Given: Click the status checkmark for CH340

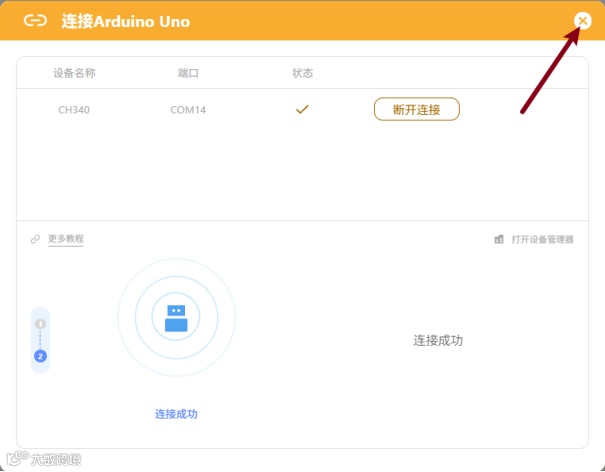Looking at the screenshot, I should (302, 110).
